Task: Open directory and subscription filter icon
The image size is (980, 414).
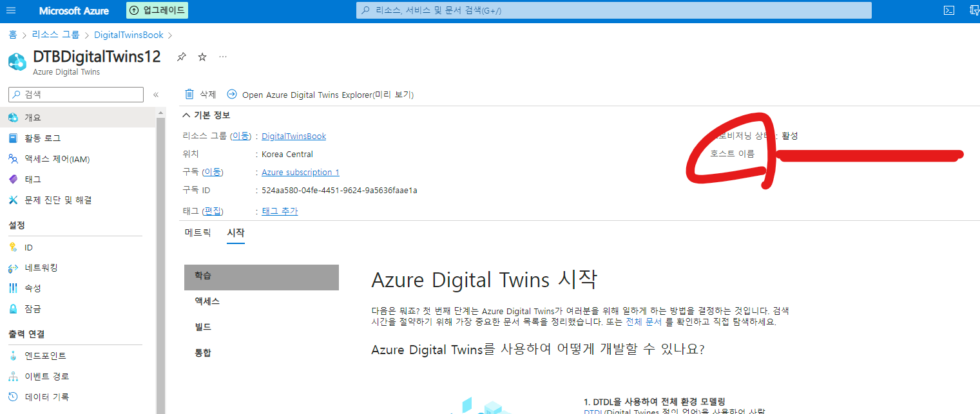Action: [975, 10]
